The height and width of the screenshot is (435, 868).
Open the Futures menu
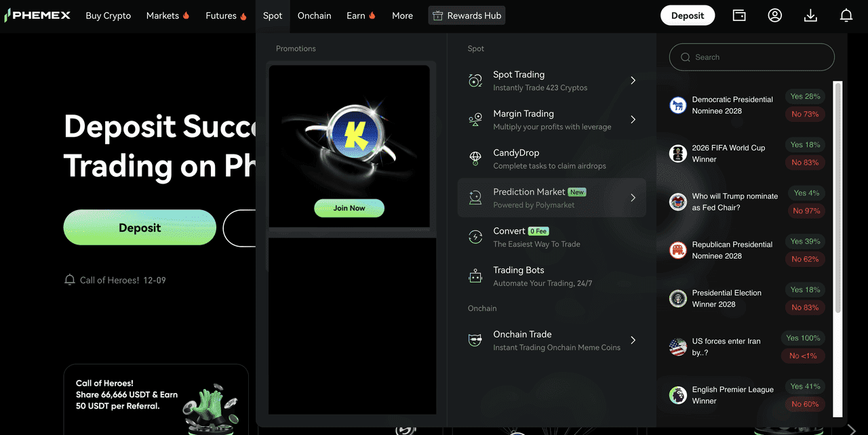pos(226,16)
